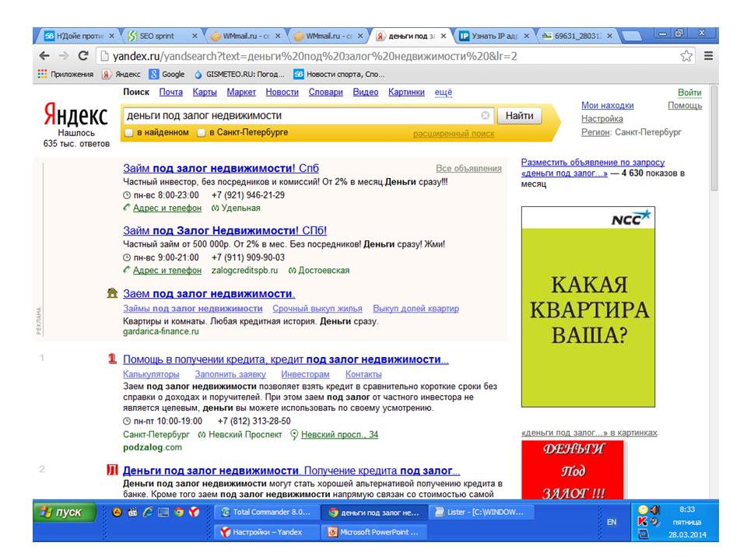Toggle the в Санкт-Петербурге checkbox

pos(201,133)
